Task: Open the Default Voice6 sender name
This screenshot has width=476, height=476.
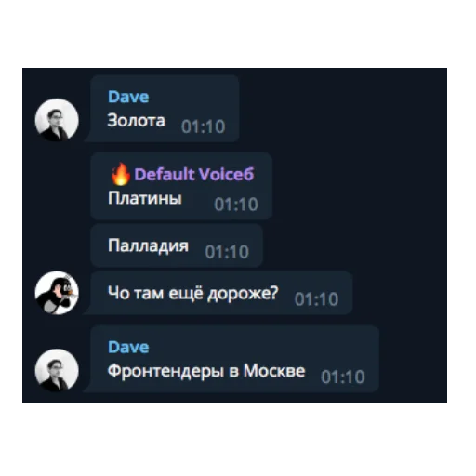Action: (194, 175)
